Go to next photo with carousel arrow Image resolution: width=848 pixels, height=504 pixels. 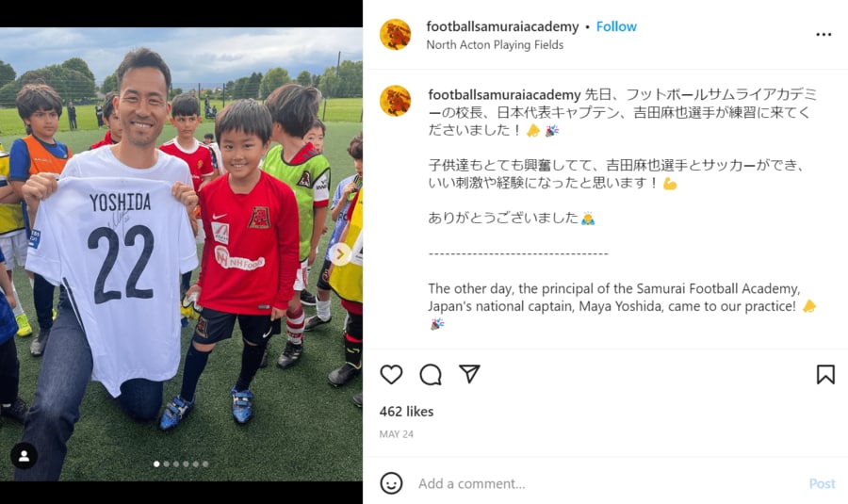coord(340,254)
